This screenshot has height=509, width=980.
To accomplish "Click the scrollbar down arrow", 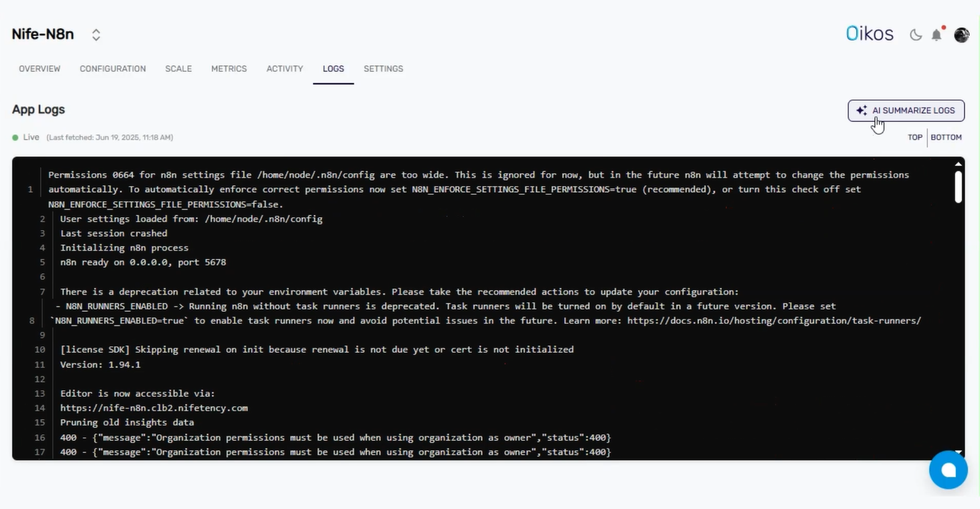I will 958,451.
